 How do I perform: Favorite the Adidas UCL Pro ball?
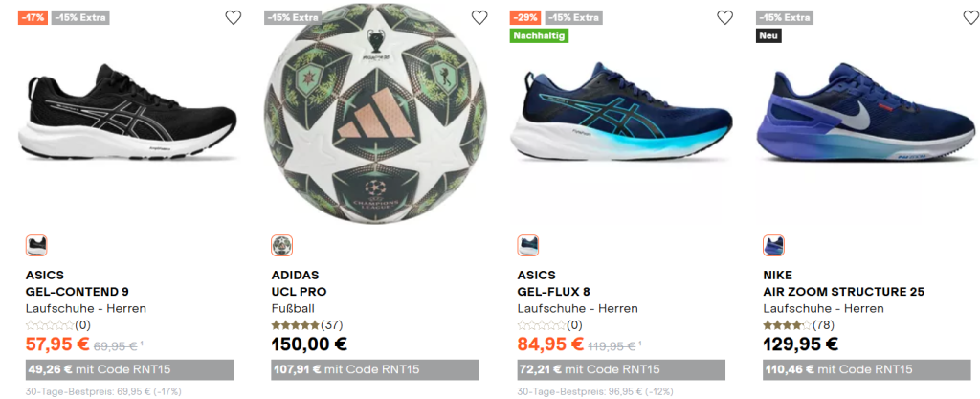(479, 17)
